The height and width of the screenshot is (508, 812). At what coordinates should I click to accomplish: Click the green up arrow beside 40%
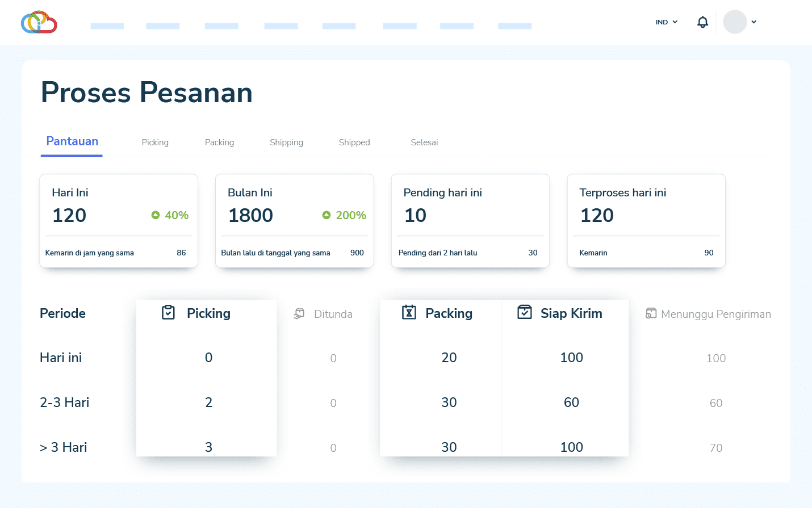coord(156,215)
